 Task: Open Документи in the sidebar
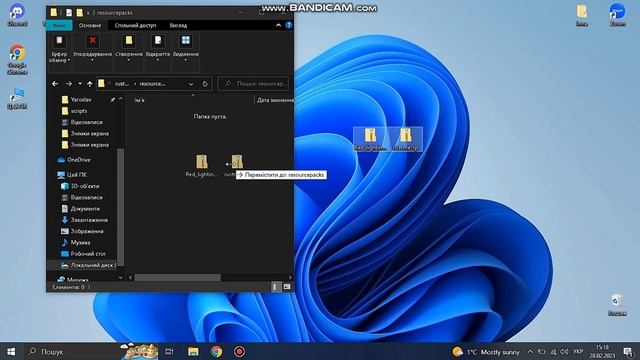pyautogui.click(x=85, y=209)
